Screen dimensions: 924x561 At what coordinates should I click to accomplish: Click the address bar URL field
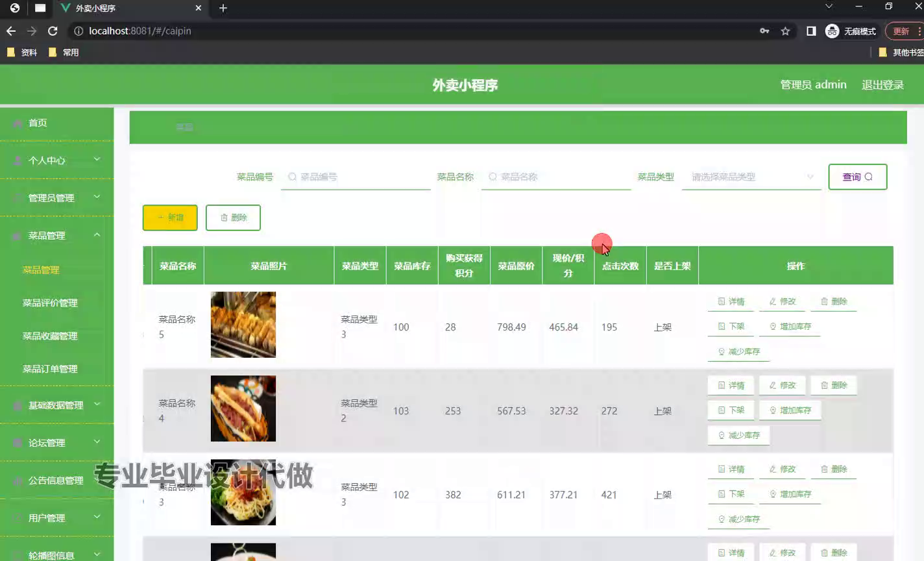point(415,31)
